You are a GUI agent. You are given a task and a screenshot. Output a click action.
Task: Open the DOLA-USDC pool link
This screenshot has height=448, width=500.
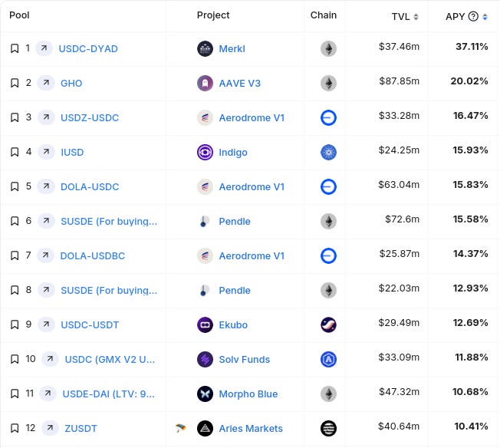point(90,186)
